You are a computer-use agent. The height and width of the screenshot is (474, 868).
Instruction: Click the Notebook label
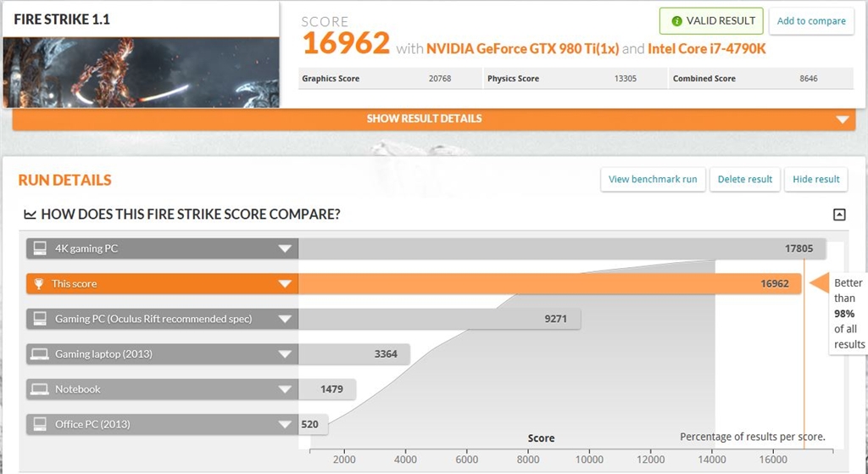pos(77,389)
